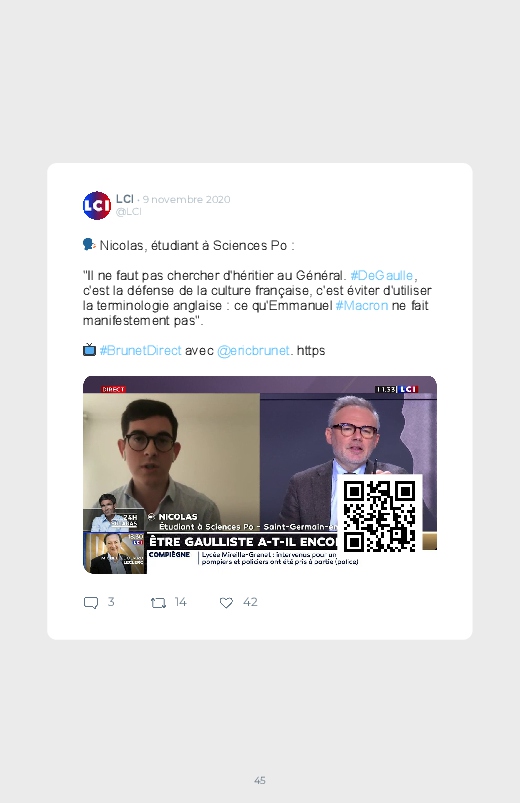Click the retweet count 14
Screen dimensions: 520x803
(x=180, y=602)
